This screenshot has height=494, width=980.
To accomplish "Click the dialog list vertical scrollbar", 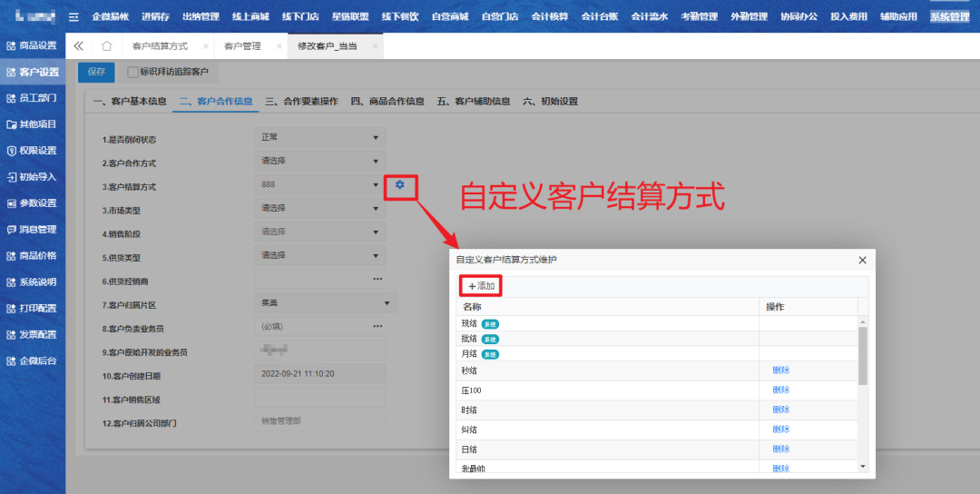I will pos(863,354).
